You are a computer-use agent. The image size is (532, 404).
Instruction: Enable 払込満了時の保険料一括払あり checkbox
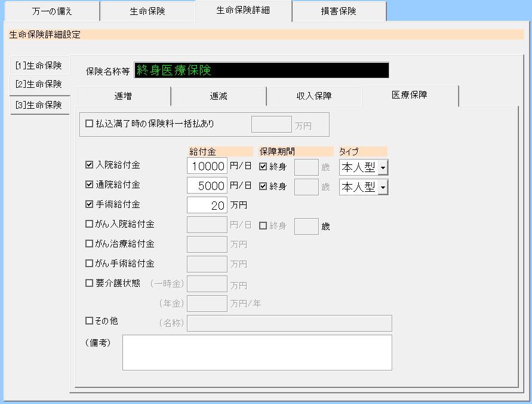[90, 124]
